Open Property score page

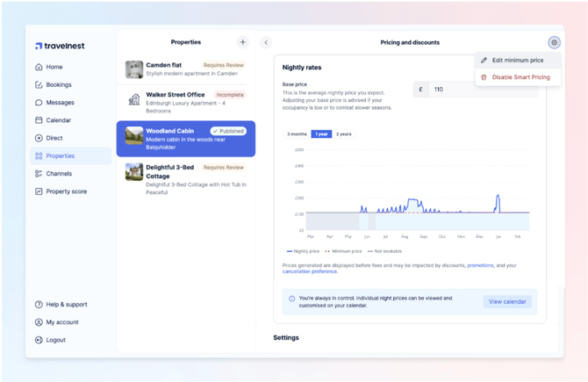pos(70,191)
